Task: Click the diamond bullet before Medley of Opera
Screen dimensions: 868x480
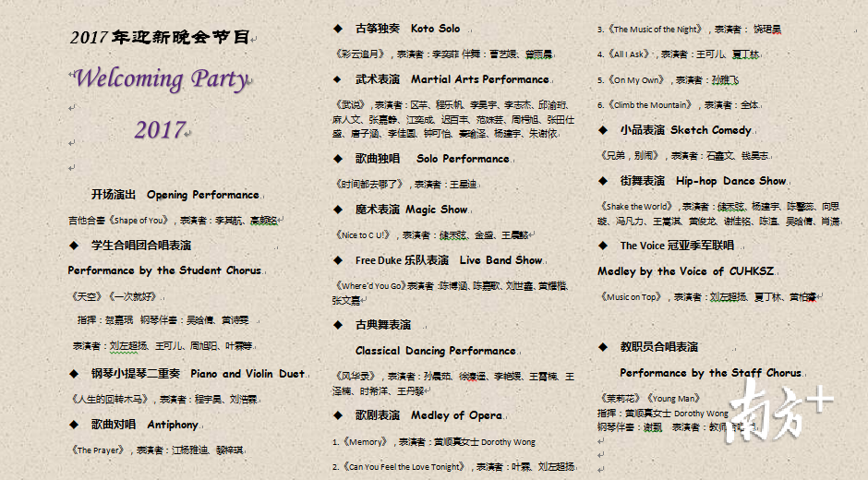Action: coord(338,415)
